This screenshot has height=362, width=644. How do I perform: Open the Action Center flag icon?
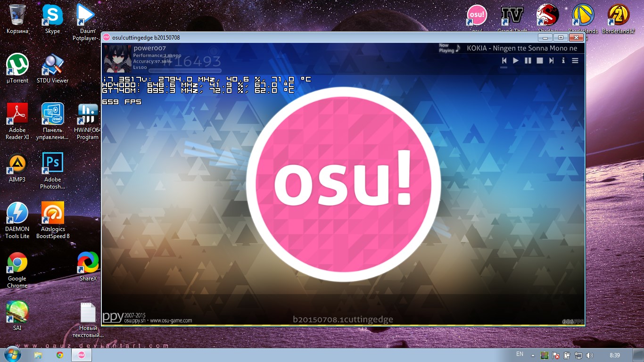[x=556, y=355]
